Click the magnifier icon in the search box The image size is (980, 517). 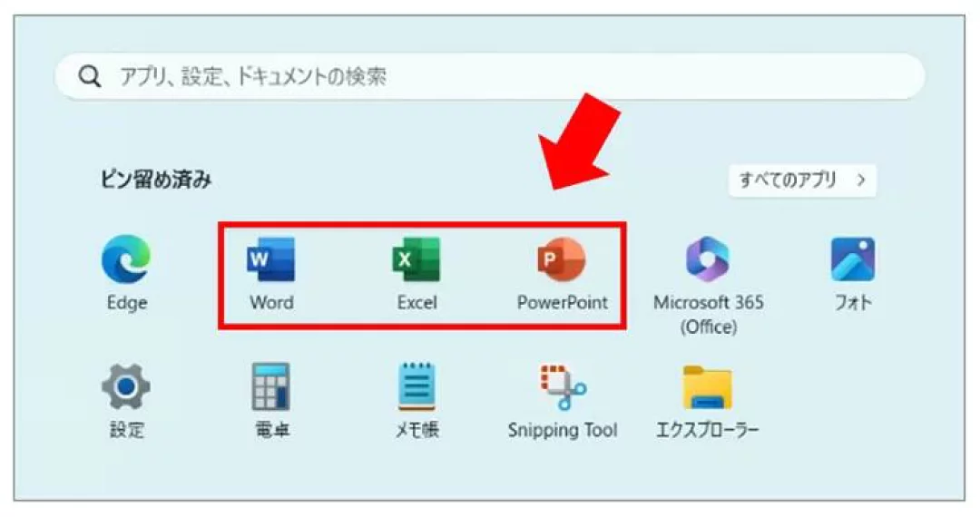pos(89,77)
